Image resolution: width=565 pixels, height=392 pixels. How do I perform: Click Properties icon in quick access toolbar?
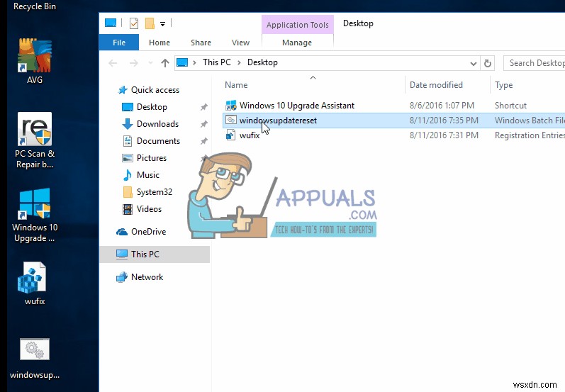click(134, 23)
